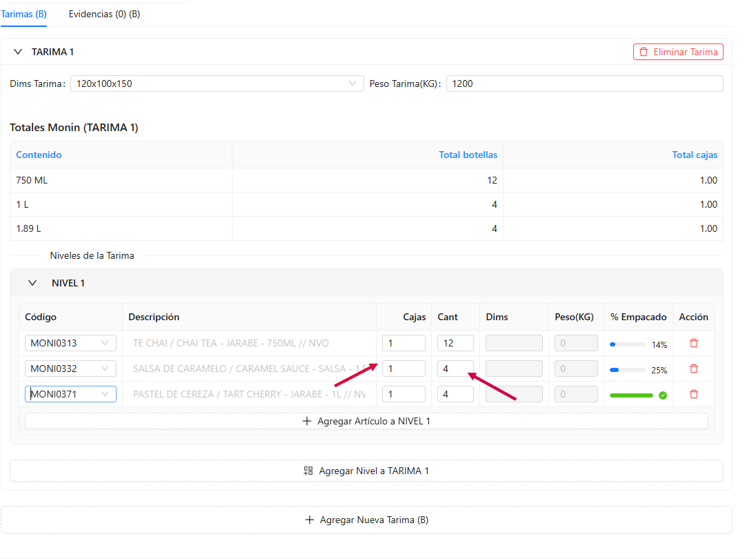The height and width of the screenshot is (559, 756).
Task: Click the Peso(KG) field for MONI0332
Action: (x=576, y=369)
